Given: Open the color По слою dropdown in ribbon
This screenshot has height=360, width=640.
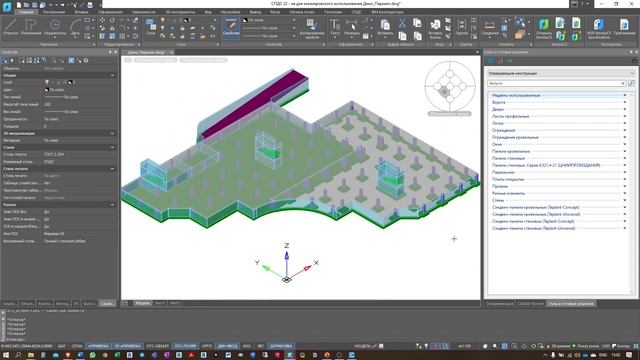Looking at the screenshot, I should pos(269,20).
